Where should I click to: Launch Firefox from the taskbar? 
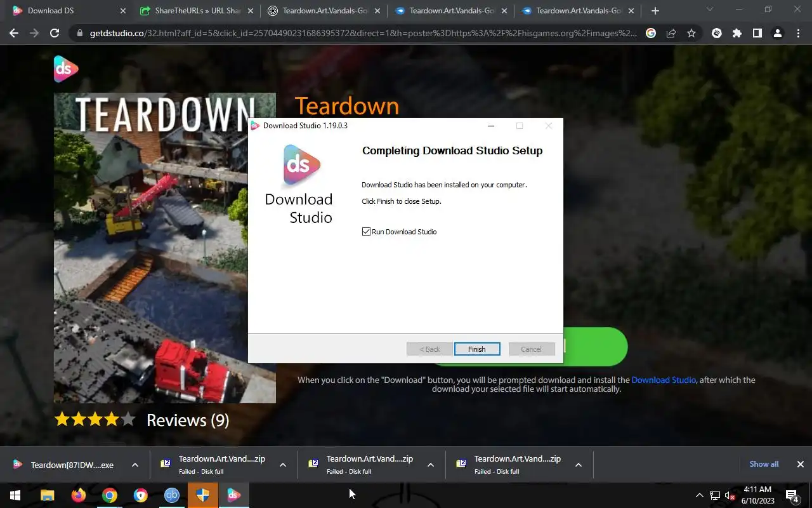click(x=79, y=495)
